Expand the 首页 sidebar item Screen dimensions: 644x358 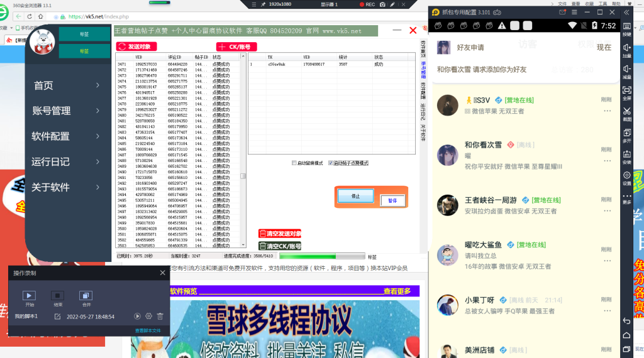pyautogui.click(x=69, y=85)
